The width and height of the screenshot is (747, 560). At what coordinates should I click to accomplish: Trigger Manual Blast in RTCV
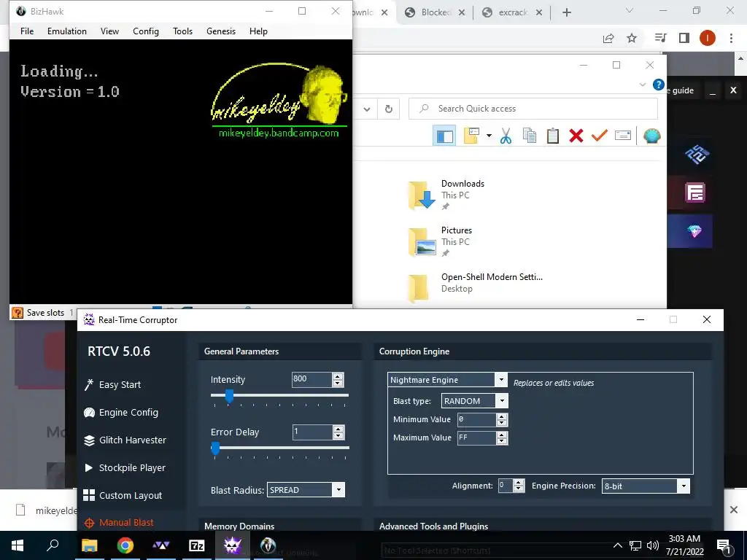click(x=119, y=522)
